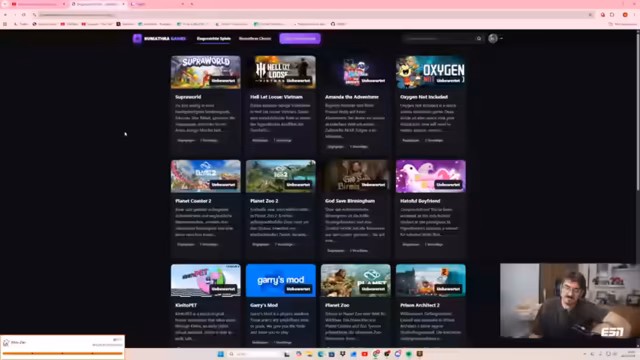Open the Windows Start button
This screenshot has height=360, width=640.
(221, 354)
